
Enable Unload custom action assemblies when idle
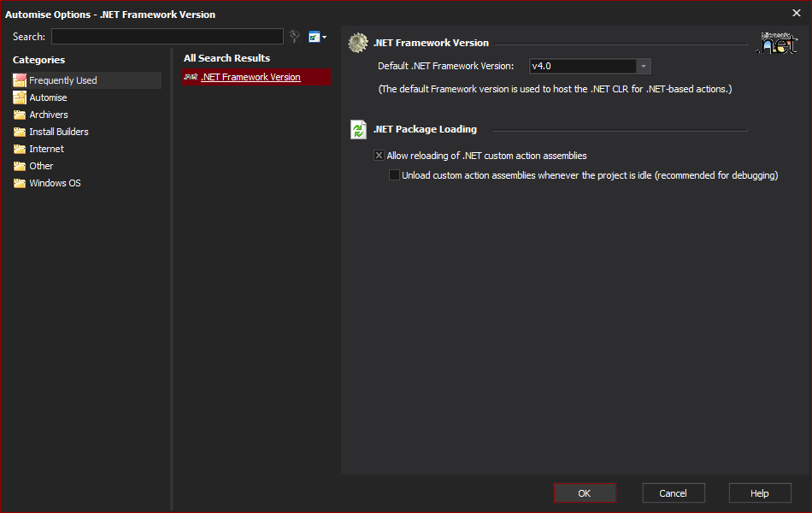(x=394, y=175)
